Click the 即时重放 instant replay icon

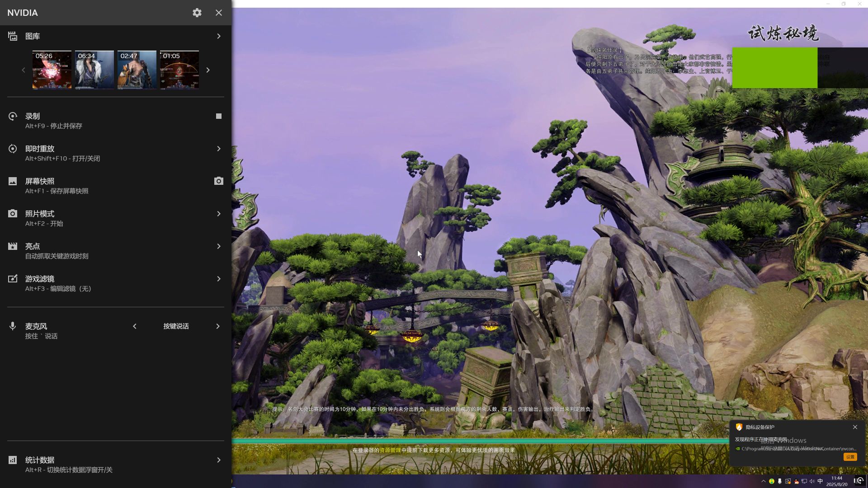(13, 149)
